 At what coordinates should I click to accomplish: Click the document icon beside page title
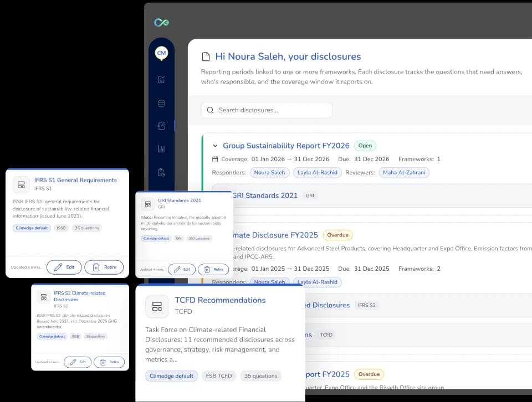tap(206, 56)
